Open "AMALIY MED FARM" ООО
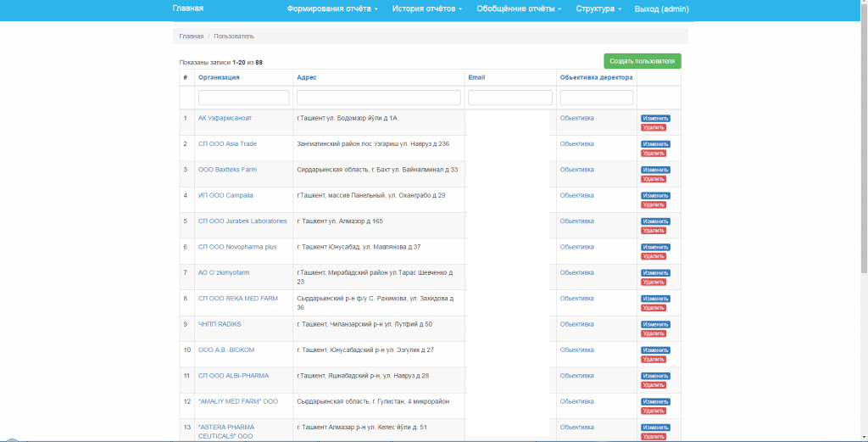Image resolution: width=868 pixels, height=442 pixels. click(238, 401)
